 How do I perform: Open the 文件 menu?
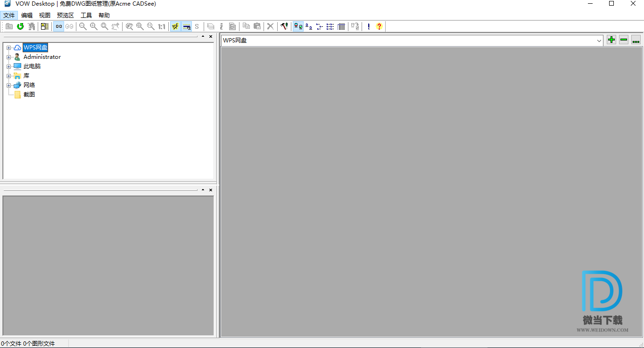coord(9,16)
